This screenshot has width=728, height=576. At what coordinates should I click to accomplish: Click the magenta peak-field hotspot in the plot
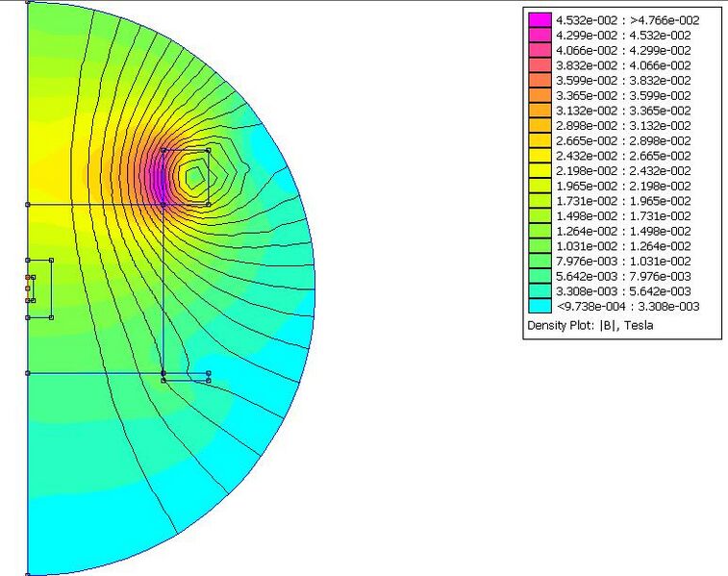pyautogui.click(x=156, y=178)
